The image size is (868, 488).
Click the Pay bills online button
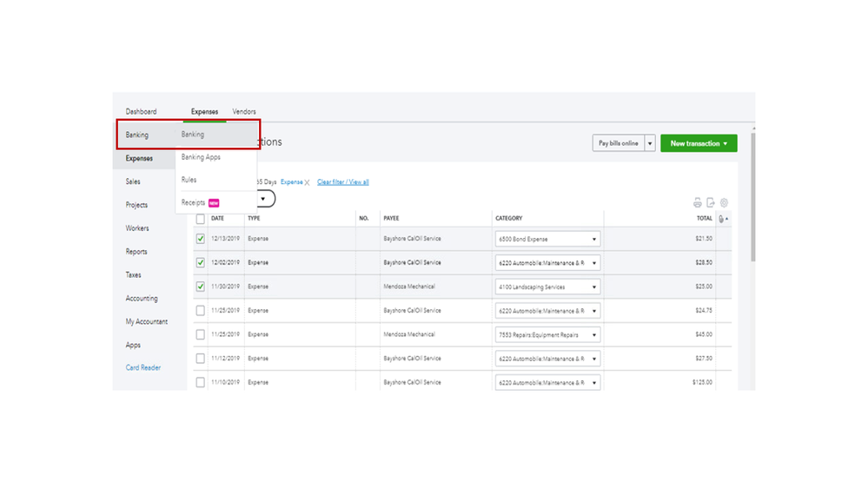619,143
